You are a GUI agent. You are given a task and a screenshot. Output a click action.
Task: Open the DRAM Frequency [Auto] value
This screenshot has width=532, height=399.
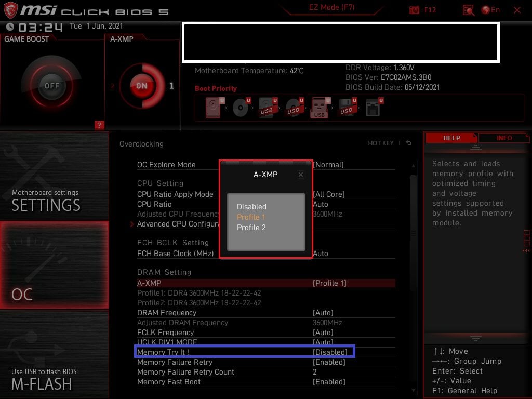[x=323, y=313]
